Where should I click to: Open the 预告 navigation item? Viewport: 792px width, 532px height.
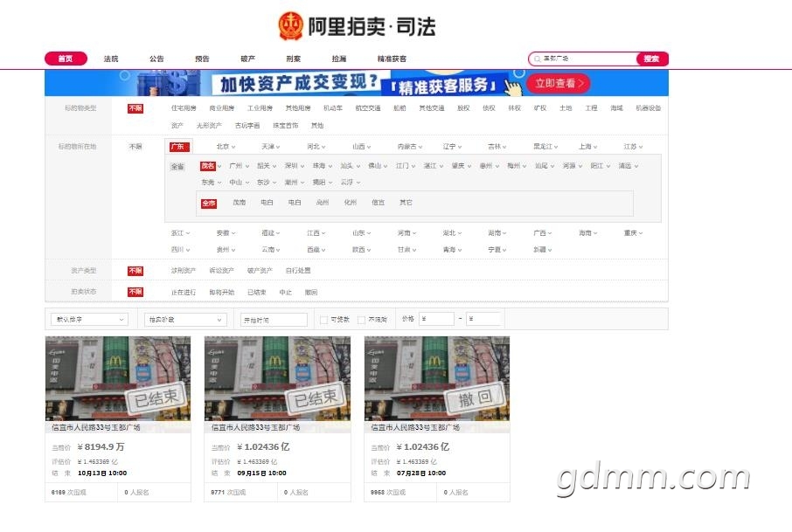coord(202,59)
